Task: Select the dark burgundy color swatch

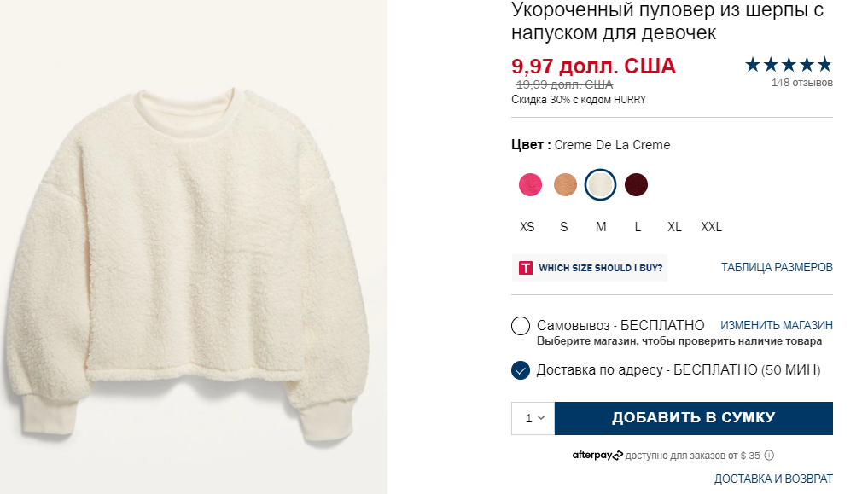Action: tap(636, 185)
